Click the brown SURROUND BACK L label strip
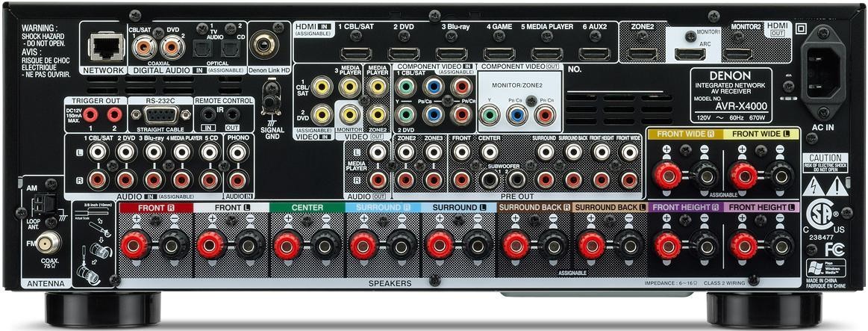868x331 pixels. click(610, 208)
